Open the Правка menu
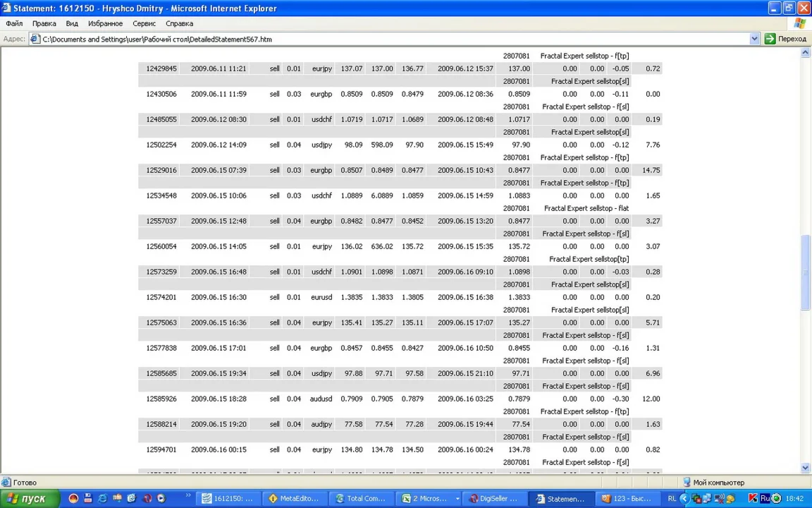The width and height of the screenshot is (812, 508). (x=44, y=23)
